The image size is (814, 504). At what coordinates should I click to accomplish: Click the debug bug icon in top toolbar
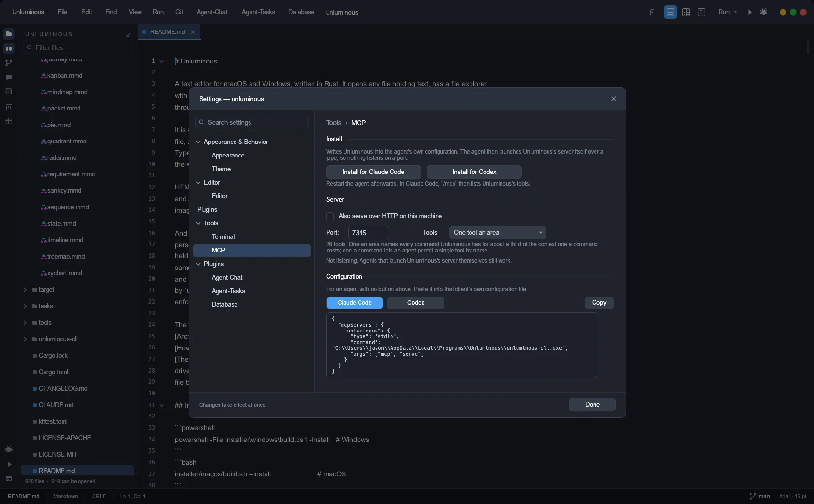(764, 12)
